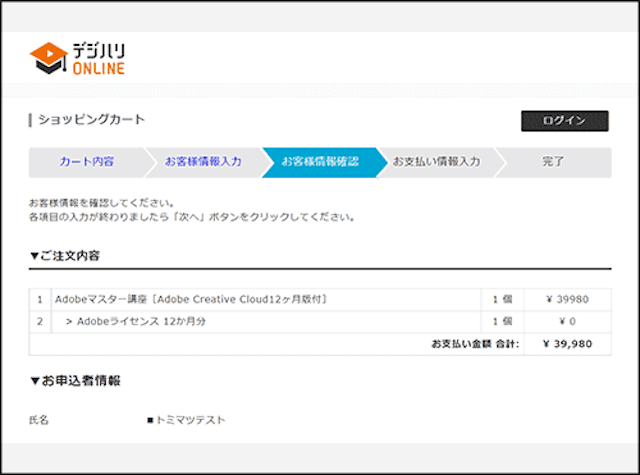Click quantity 1 個 for Adobeライセンス
Image resolution: width=640 pixels, height=475 pixels.
tap(502, 322)
